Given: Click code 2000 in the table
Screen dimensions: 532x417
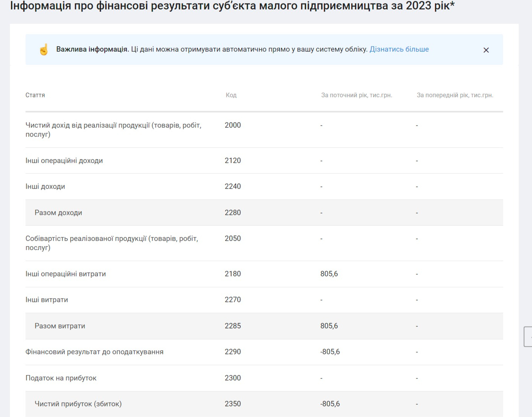Looking at the screenshot, I should pyautogui.click(x=233, y=125).
